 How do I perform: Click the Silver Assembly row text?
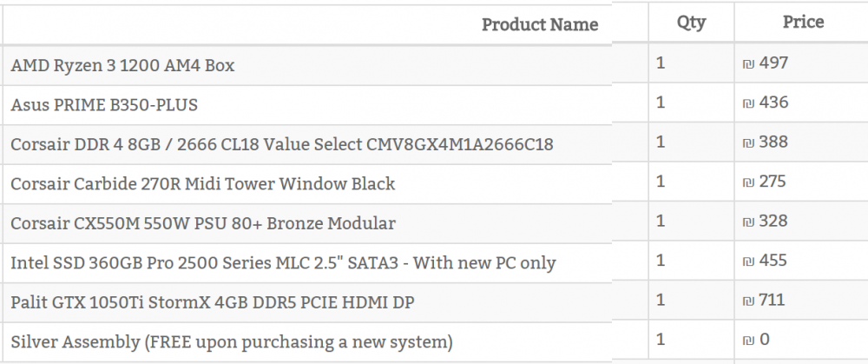coord(232,341)
